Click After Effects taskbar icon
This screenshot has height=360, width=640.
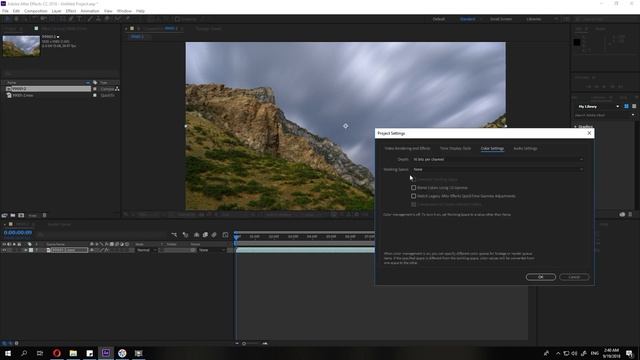106,353
